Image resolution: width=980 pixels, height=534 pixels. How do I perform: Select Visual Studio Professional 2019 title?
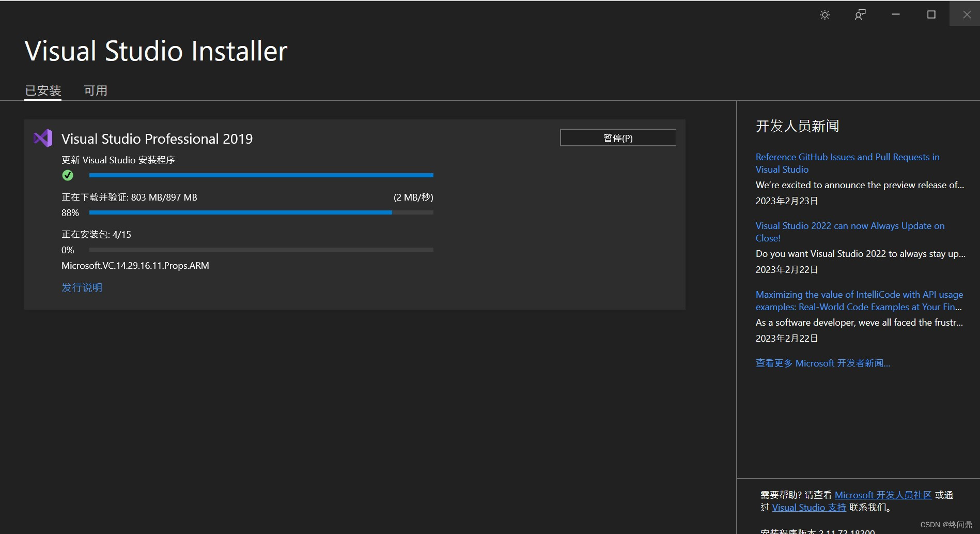coord(157,139)
